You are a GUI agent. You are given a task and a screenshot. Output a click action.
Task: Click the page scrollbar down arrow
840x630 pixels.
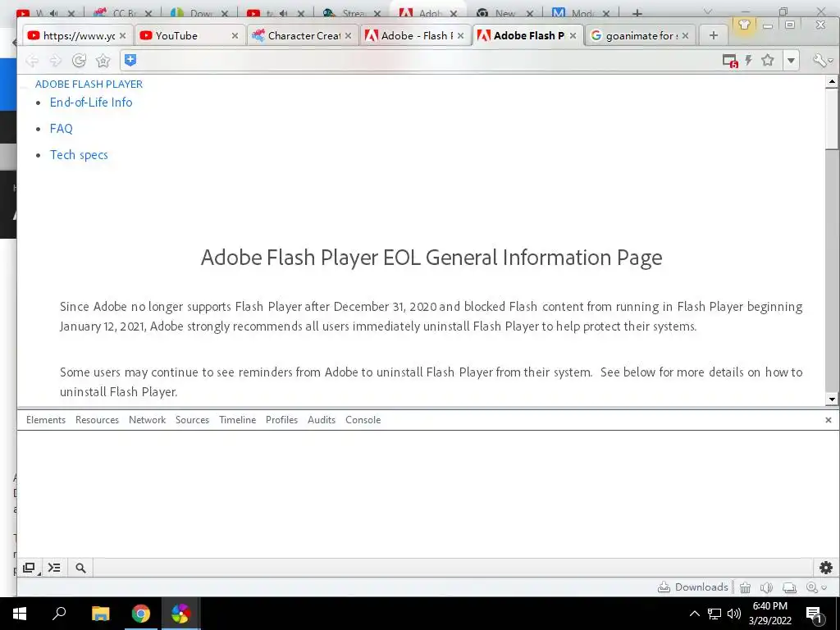832,399
